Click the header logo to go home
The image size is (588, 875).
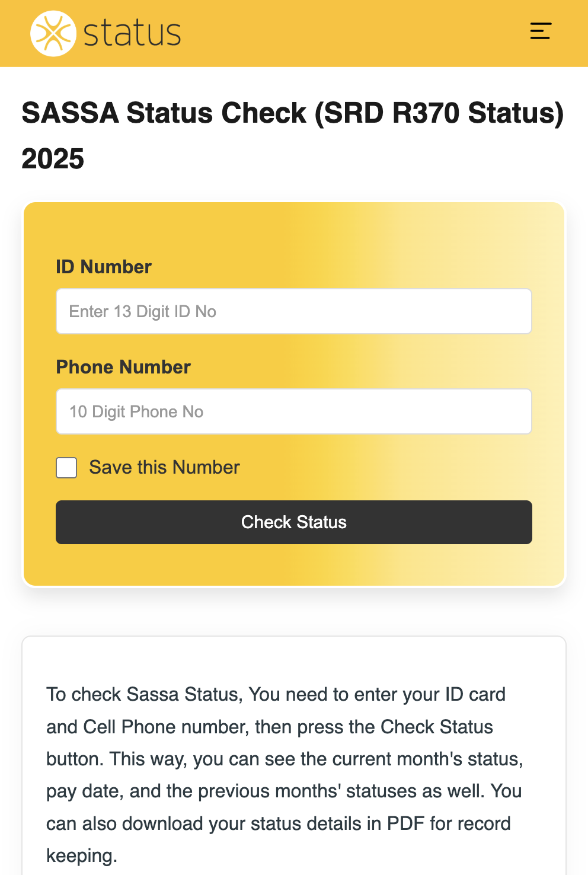(x=104, y=33)
